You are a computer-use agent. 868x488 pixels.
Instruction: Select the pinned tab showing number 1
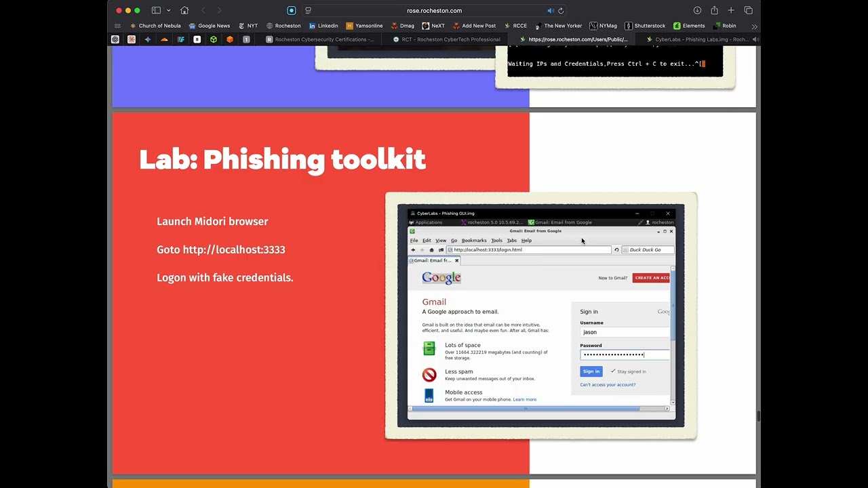tap(246, 39)
